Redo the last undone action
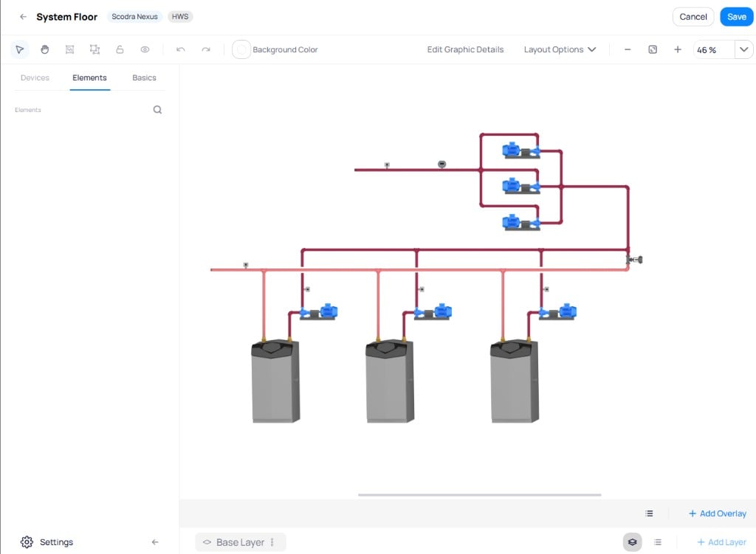Image resolution: width=756 pixels, height=554 pixels. (x=206, y=49)
